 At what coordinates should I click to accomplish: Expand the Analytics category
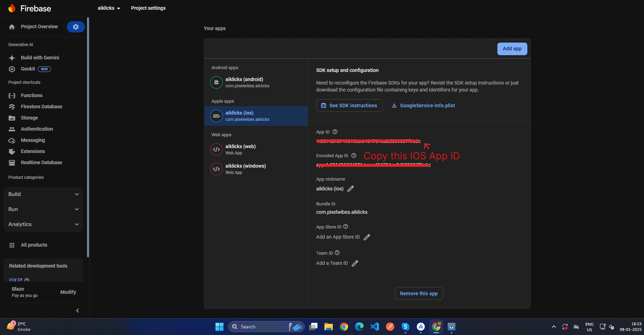point(43,224)
